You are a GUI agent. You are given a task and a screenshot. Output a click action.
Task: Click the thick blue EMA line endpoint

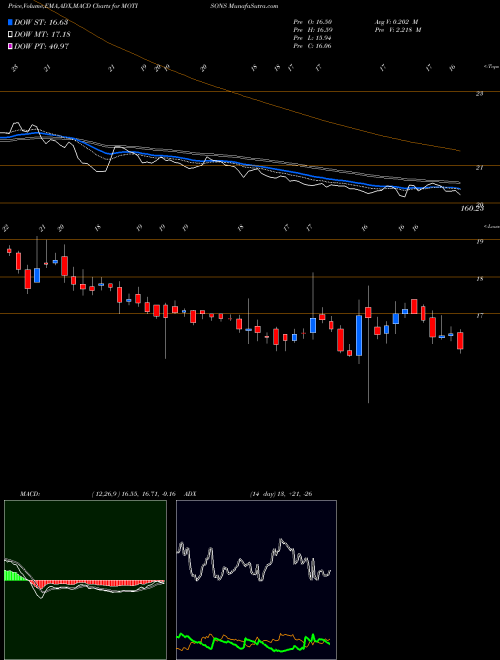pos(459,189)
